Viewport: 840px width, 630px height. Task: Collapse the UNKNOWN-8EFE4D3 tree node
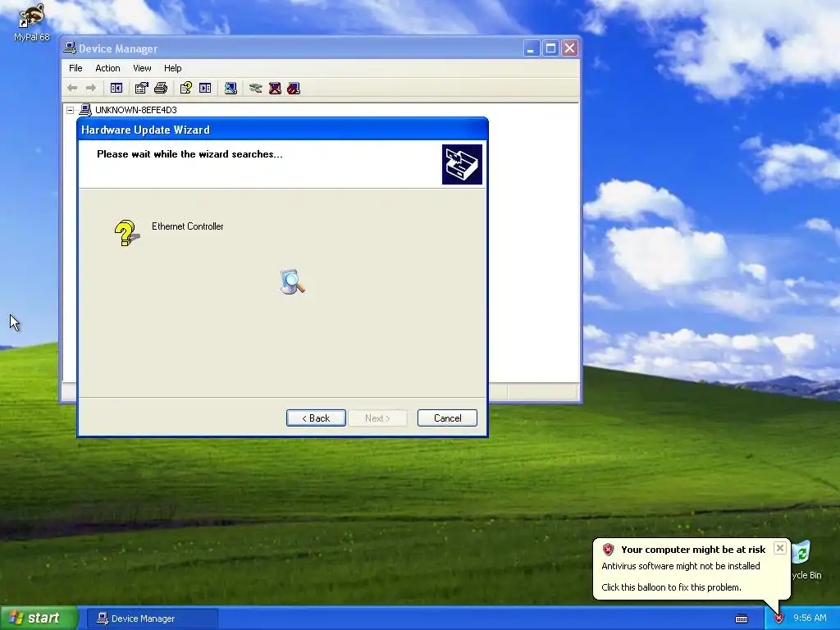click(x=71, y=111)
